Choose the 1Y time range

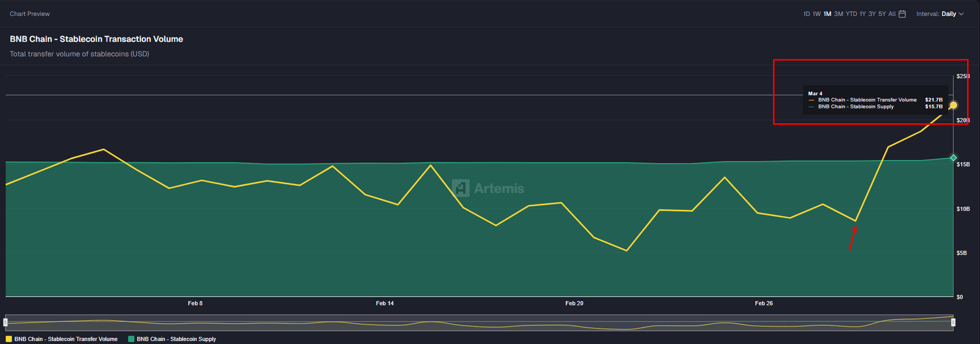coord(862,14)
